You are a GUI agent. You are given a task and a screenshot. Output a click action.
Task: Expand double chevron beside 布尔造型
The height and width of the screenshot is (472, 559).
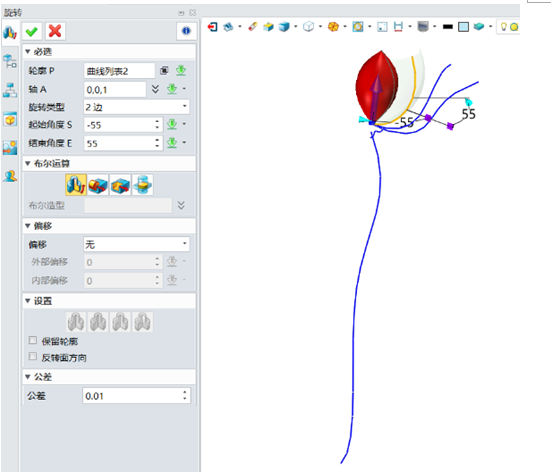[x=181, y=205]
